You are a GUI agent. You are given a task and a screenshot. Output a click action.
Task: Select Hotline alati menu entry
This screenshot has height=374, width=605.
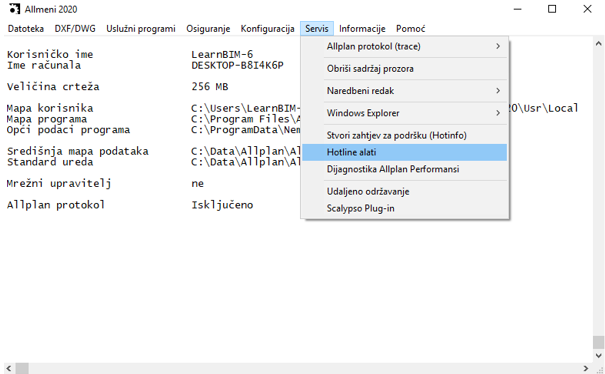(405, 152)
